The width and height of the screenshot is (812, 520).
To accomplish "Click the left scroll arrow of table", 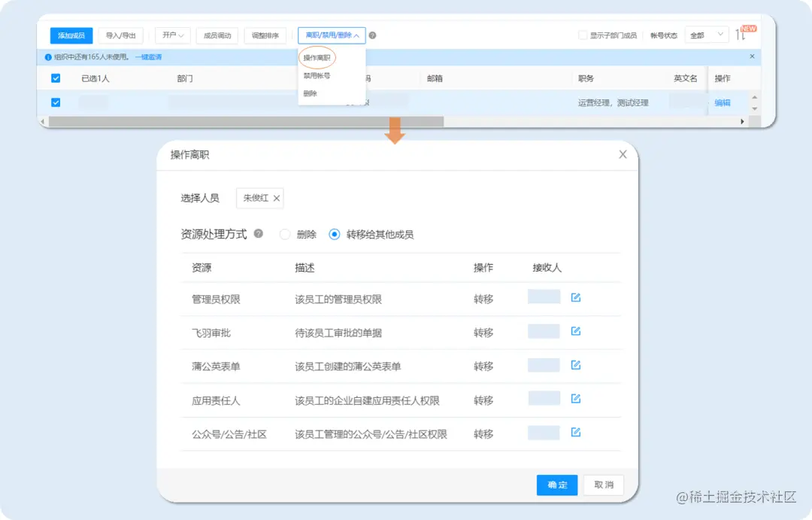I will pos(42,121).
